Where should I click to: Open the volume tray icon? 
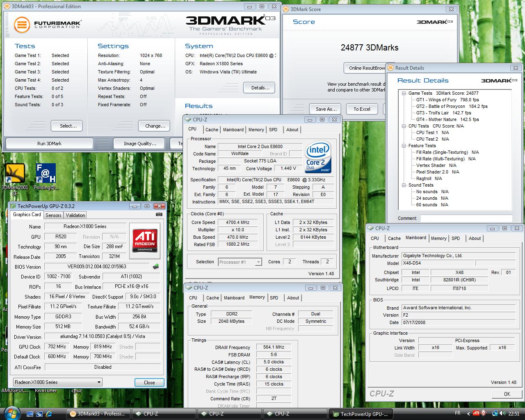coord(502,413)
